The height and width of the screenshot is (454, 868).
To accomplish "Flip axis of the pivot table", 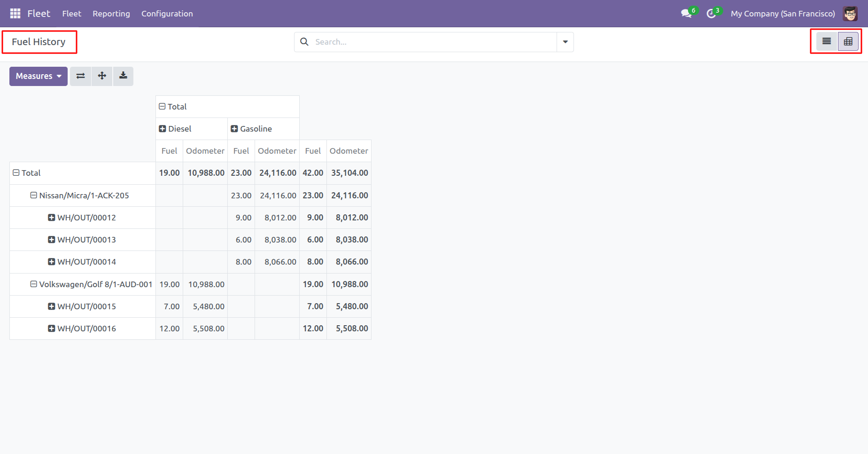I will click(x=81, y=76).
